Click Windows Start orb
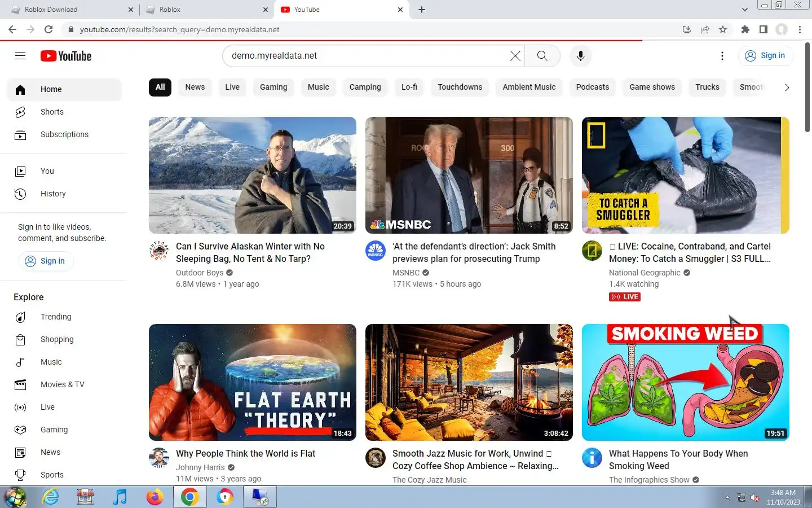 [15, 497]
